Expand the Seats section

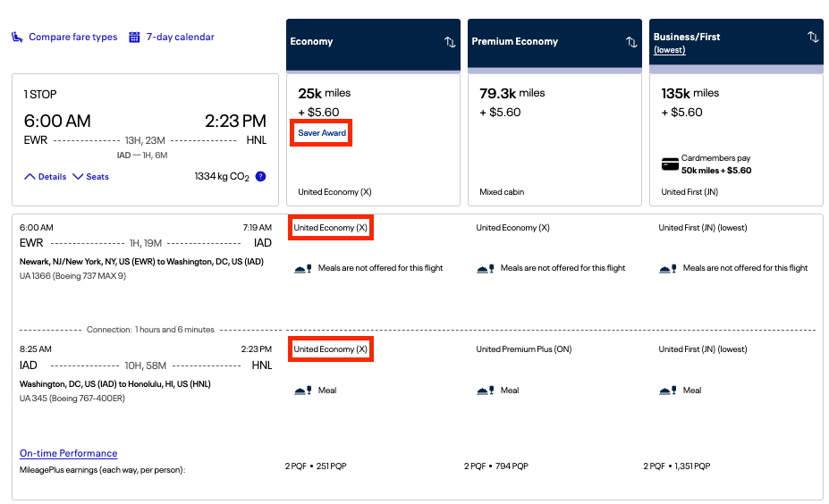90,177
